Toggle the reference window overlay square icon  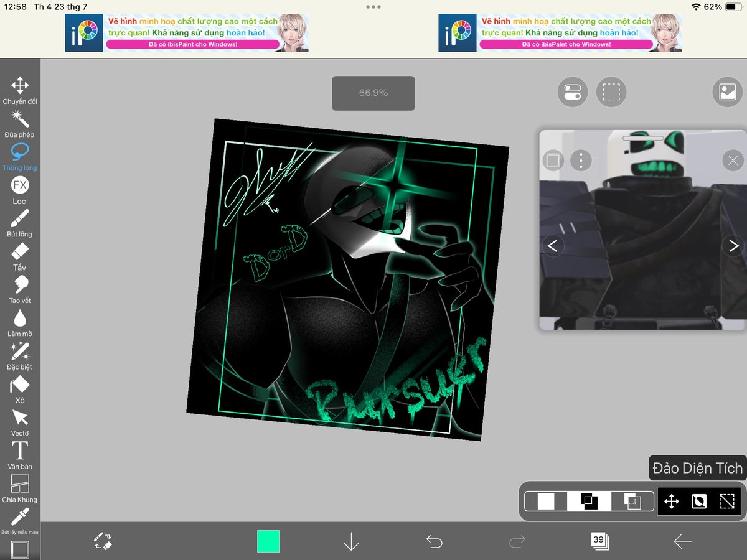point(553,160)
